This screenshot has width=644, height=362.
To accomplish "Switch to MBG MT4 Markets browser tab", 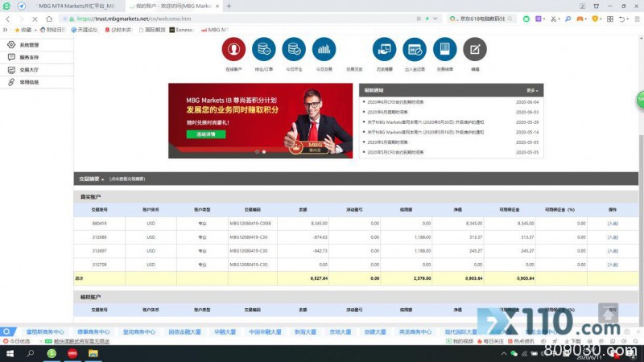I will point(76,6).
